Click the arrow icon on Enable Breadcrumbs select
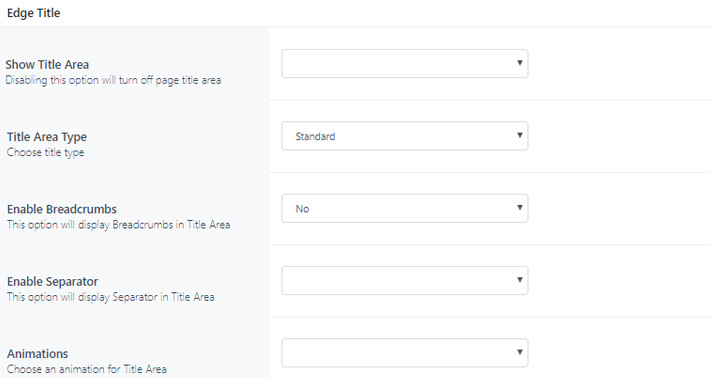Viewport: 710px width, 378px height. click(520, 207)
